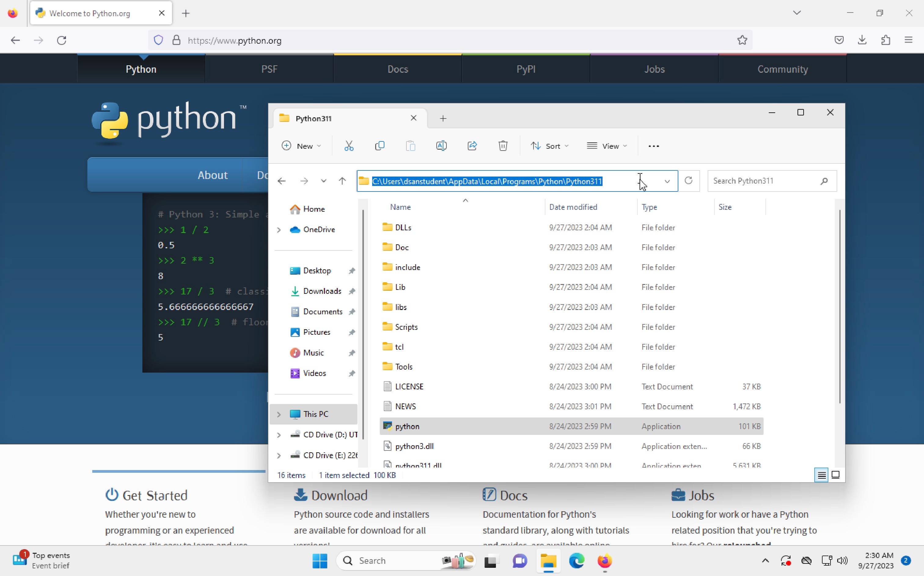924x576 pixels.
Task: Bookmark this page with the star icon
Action: point(742,40)
